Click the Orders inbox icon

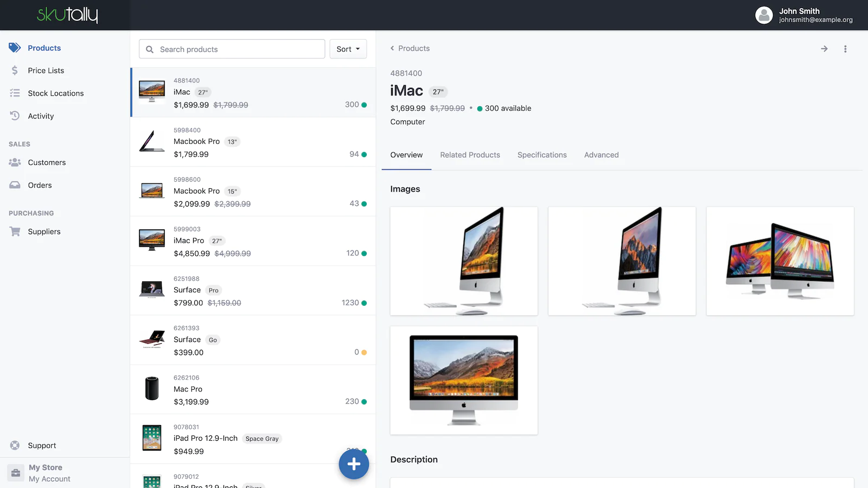coord(15,185)
